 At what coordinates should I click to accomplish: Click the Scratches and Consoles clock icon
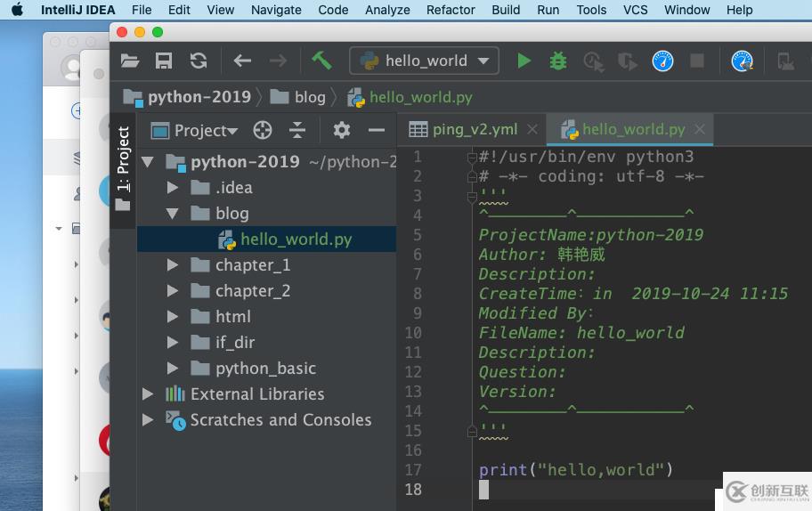tap(175, 420)
